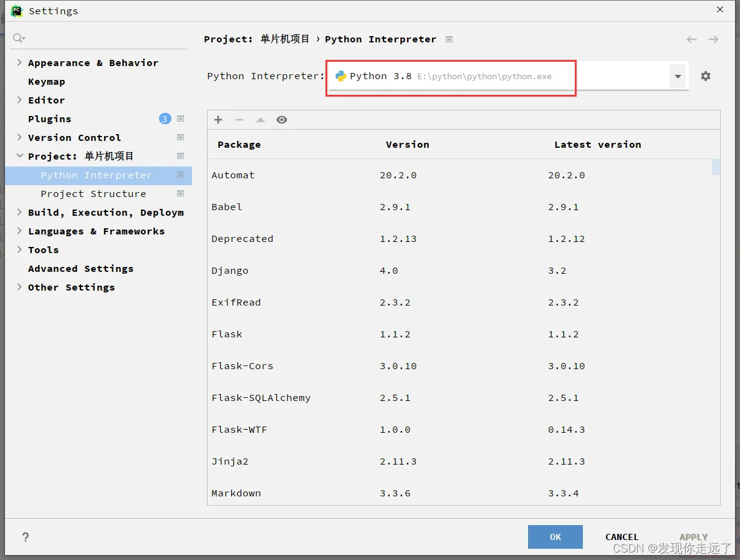Click project icon on Version Control row
The height and width of the screenshot is (560, 740).
pyautogui.click(x=180, y=137)
